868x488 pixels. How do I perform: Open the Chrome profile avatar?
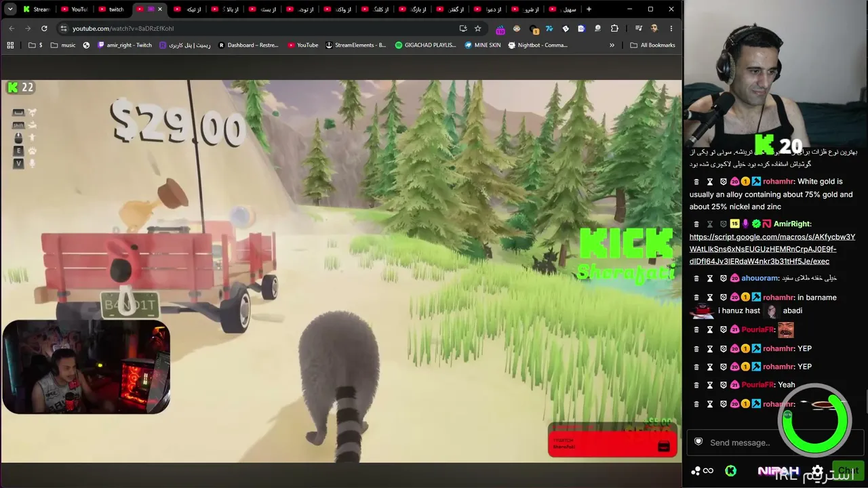point(654,28)
